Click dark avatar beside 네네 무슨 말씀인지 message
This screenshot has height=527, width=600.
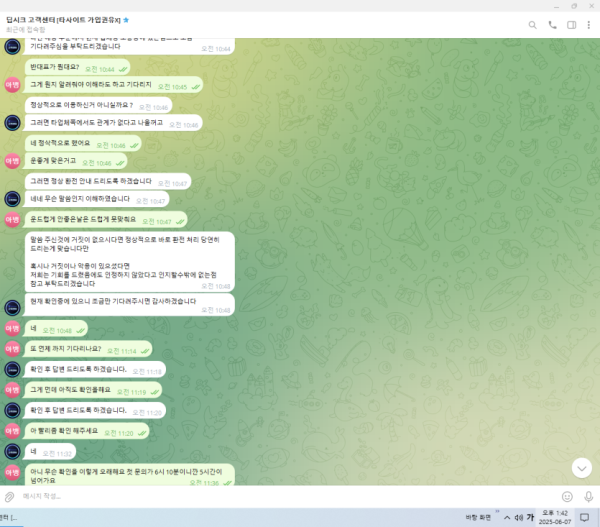[12, 199]
